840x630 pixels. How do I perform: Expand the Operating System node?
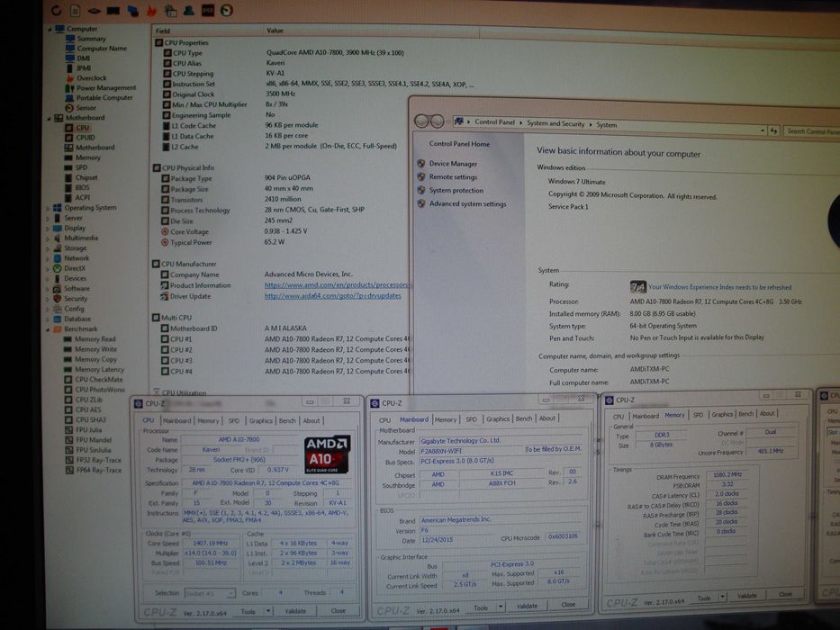click(49, 208)
